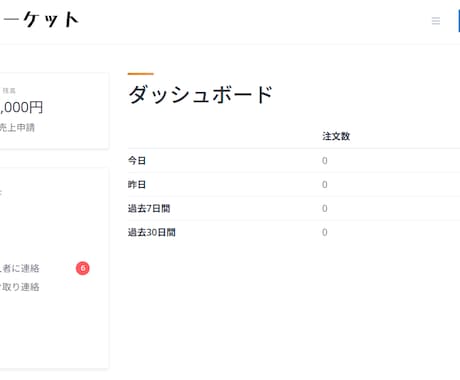Click the ,000円 balance amount
460x380 pixels.
pos(22,107)
